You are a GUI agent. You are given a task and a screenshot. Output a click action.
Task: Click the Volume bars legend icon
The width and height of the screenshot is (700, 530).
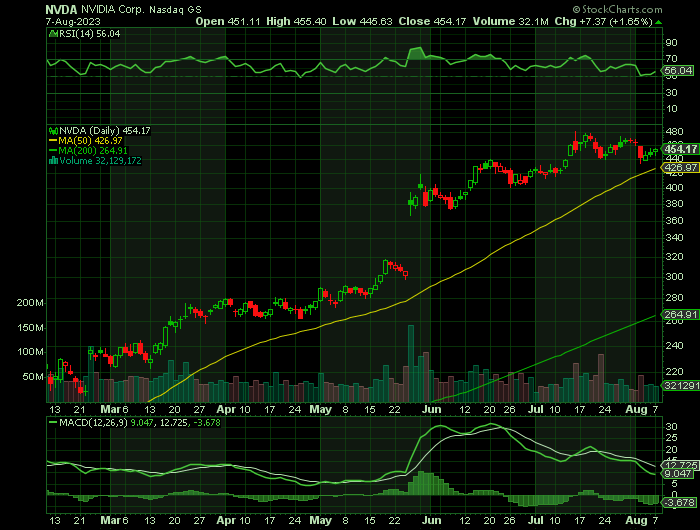tap(53, 161)
